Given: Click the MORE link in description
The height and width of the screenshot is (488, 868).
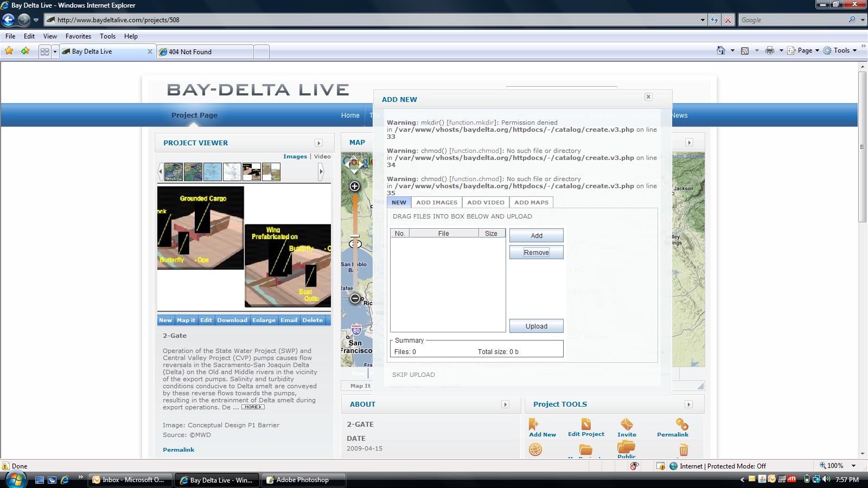Looking at the screenshot, I should (x=252, y=407).
